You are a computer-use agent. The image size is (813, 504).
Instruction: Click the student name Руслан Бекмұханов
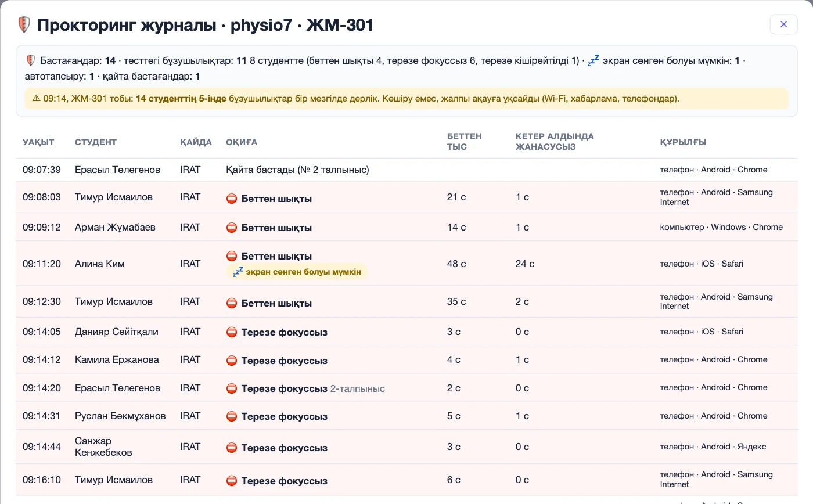(120, 416)
